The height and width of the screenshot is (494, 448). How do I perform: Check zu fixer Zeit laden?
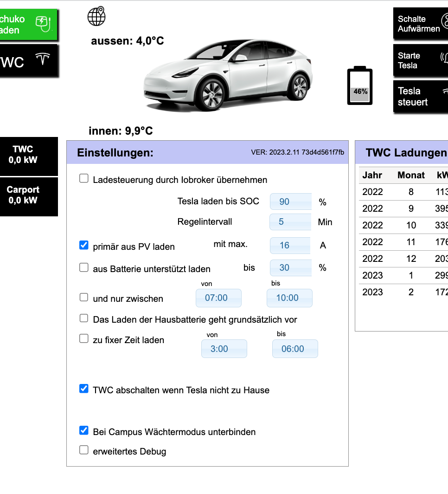(83, 338)
